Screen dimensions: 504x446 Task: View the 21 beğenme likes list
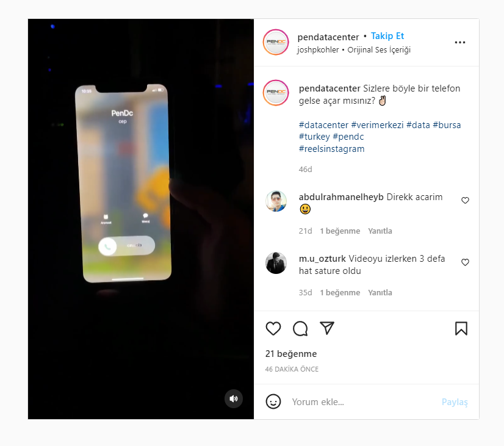coord(291,354)
